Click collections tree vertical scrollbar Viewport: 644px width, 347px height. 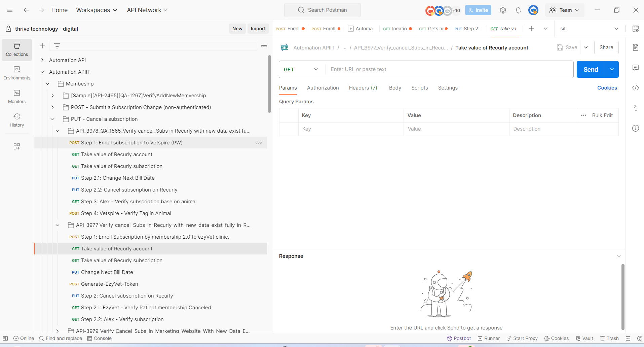click(269, 84)
